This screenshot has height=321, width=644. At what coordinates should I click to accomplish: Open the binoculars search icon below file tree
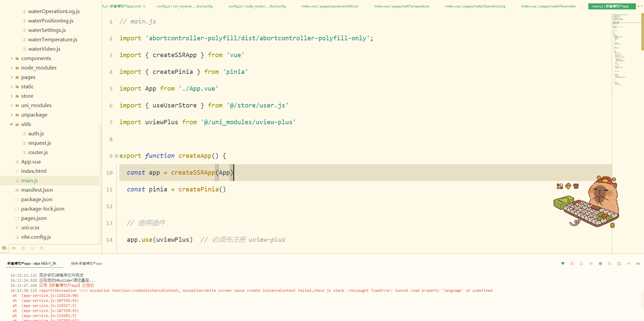pyautogui.click(x=14, y=248)
